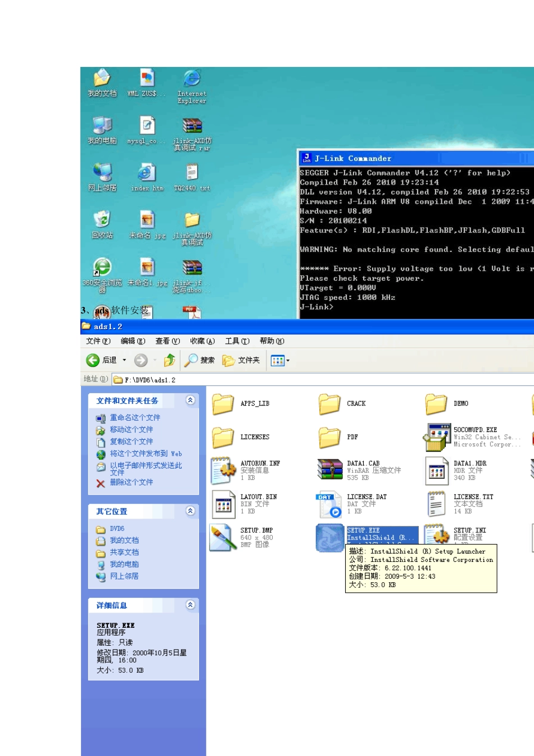Open the index.htm desktop file
534x756 pixels.
pyautogui.click(x=147, y=178)
